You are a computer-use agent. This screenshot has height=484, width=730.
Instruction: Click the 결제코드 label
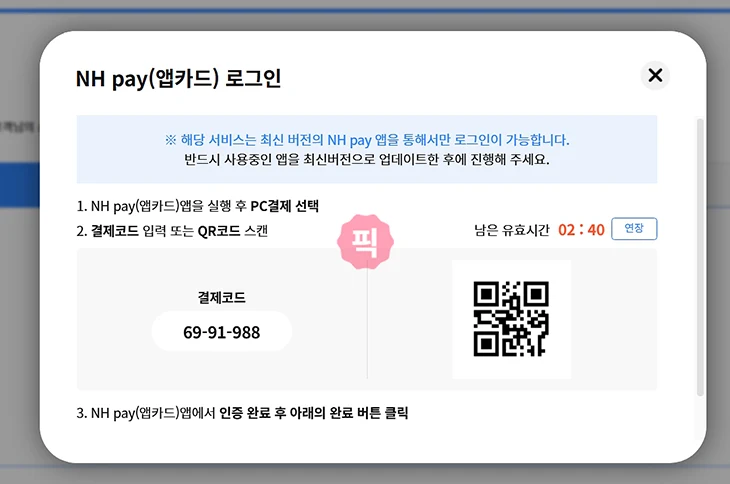(221, 297)
